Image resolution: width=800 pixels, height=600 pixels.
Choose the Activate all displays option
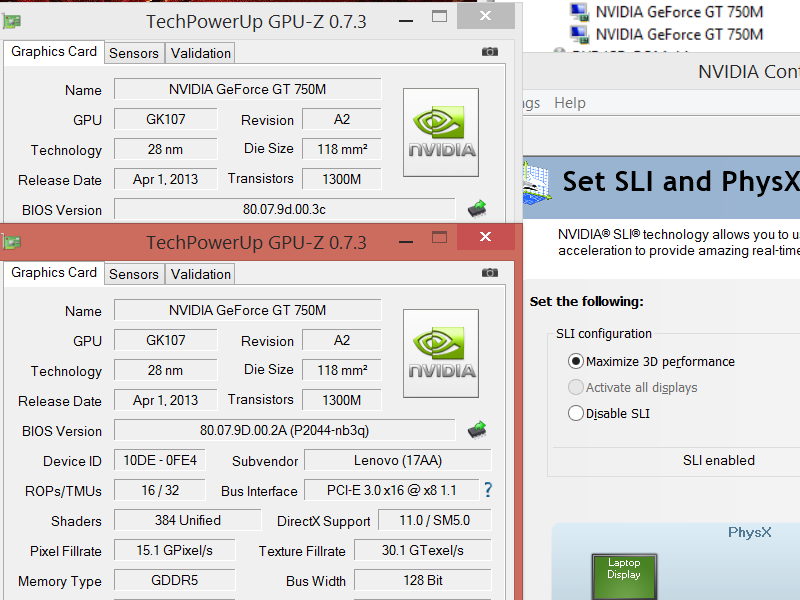(576, 387)
